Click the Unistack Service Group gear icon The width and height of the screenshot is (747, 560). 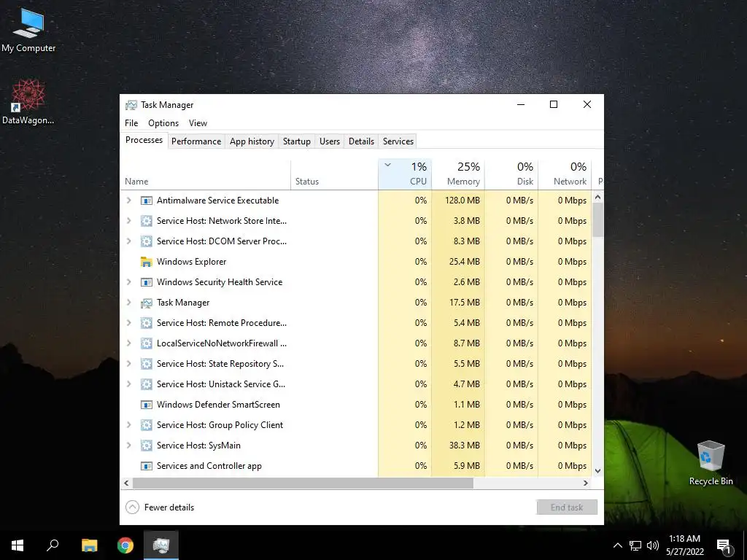pos(146,384)
